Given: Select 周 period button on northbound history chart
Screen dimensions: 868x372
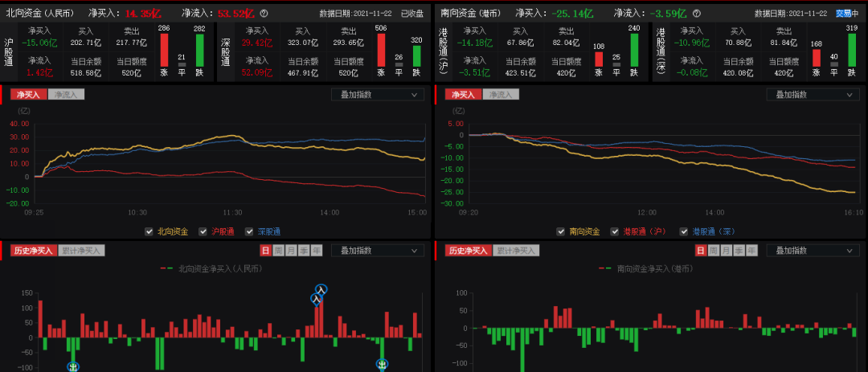Looking at the screenshot, I should [x=278, y=251].
